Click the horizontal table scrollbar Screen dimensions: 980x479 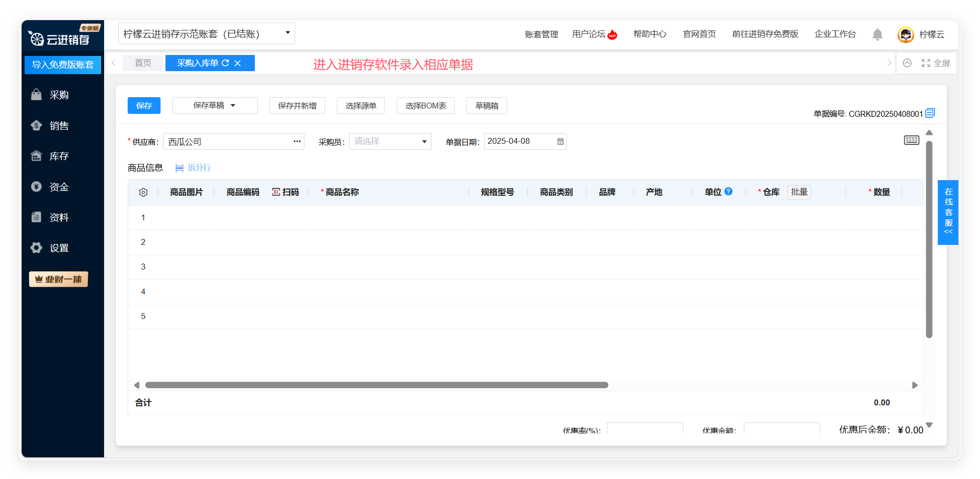376,385
